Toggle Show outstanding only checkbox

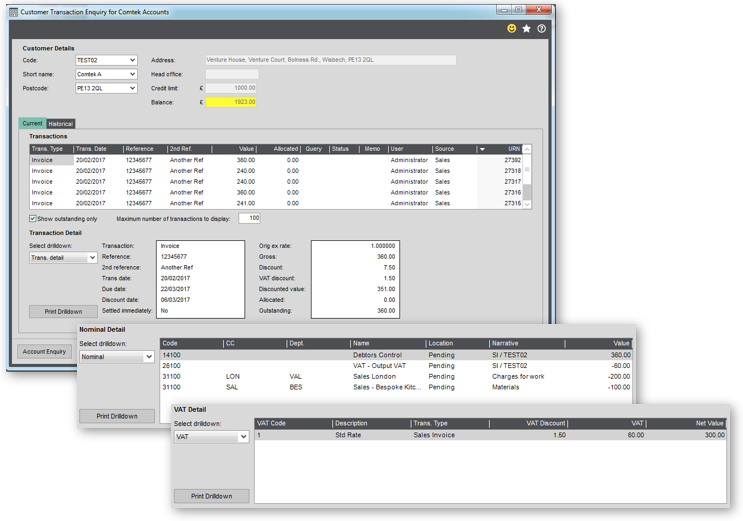[x=33, y=219]
